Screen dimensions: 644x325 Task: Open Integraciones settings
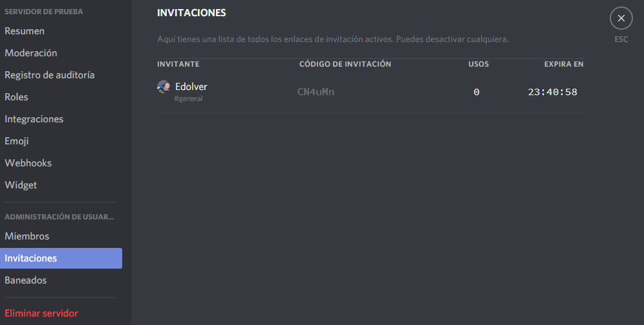(34, 119)
